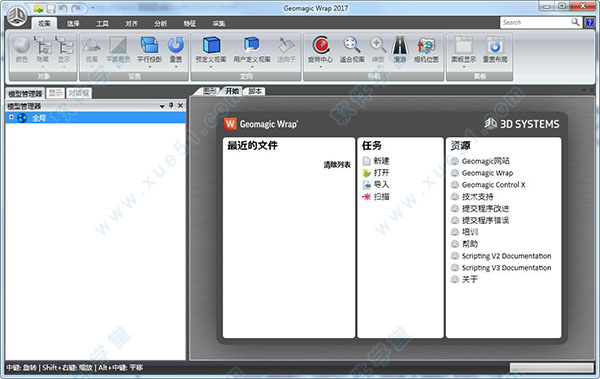Image resolution: width=600 pixels, height=379 pixels.
Task: Expand the 用户定义视图 dropdown
Action: pyautogui.click(x=252, y=67)
